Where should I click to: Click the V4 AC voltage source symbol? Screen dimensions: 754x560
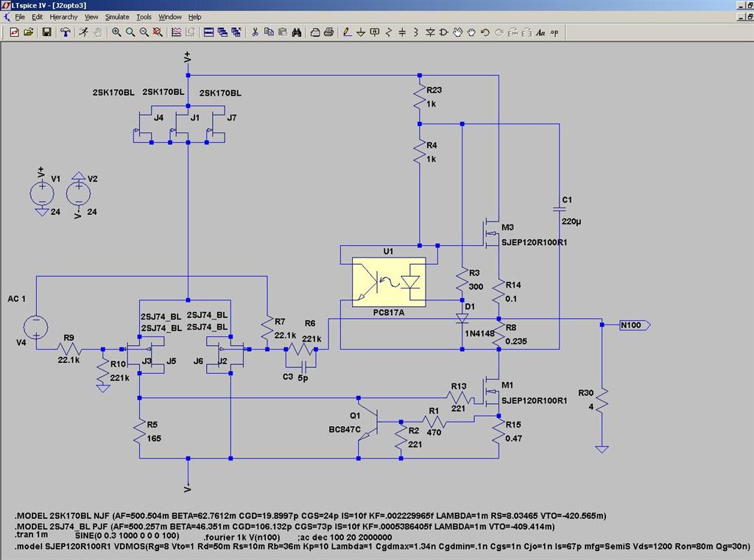point(36,327)
